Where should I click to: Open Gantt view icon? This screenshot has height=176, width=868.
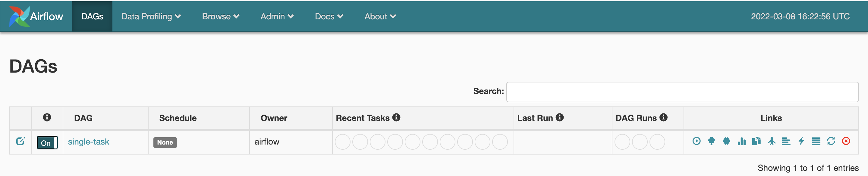pyautogui.click(x=786, y=141)
